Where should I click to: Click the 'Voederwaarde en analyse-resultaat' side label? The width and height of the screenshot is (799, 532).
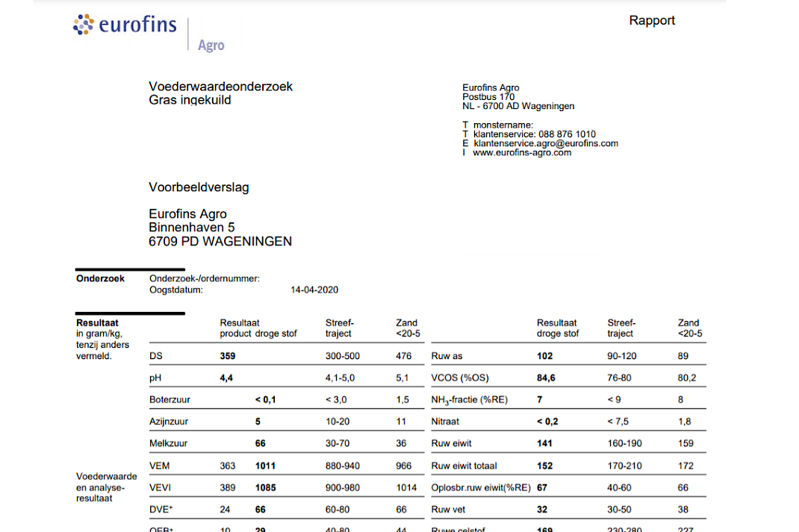[x=107, y=487]
